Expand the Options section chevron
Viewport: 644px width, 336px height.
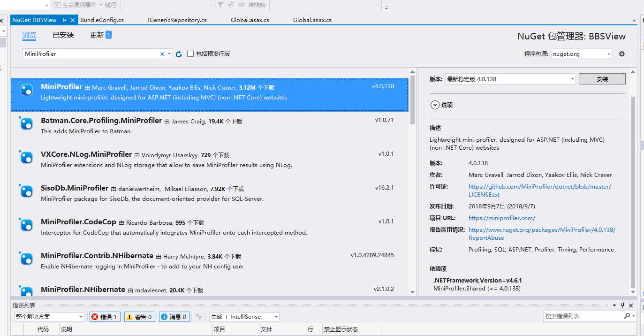click(434, 105)
